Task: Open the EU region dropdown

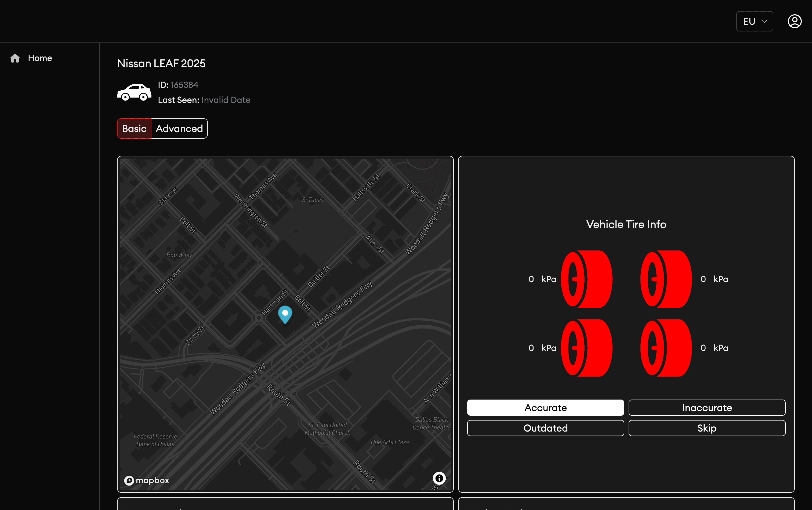Action: tap(754, 21)
